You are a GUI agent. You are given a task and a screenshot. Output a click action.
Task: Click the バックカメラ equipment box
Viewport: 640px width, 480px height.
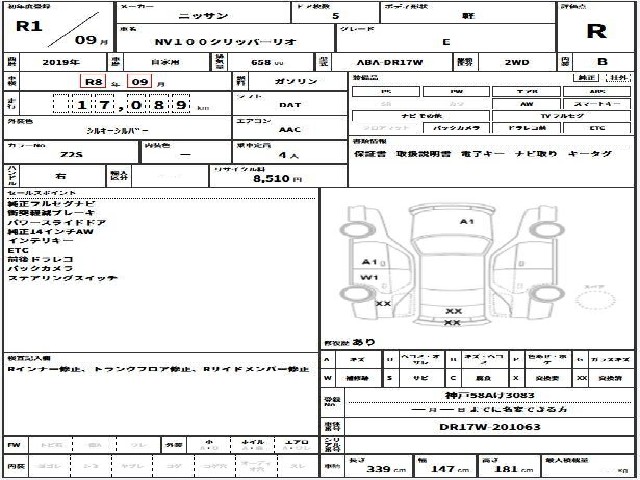coord(456,128)
